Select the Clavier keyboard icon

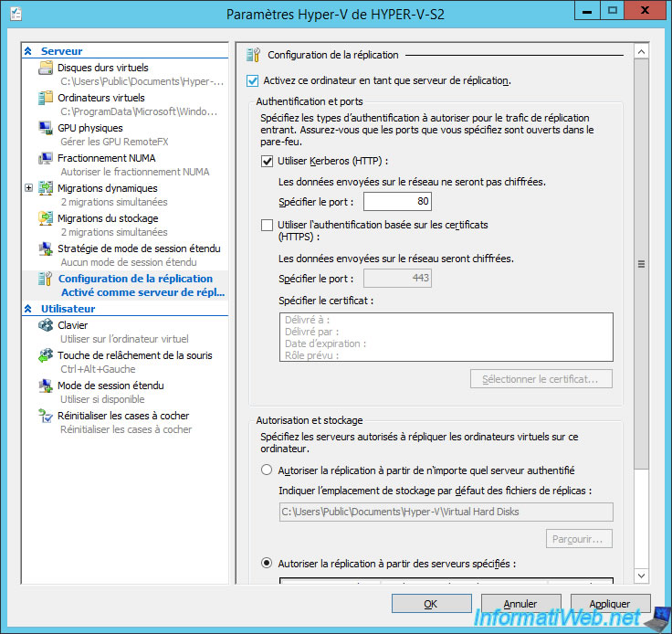pos(46,325)
